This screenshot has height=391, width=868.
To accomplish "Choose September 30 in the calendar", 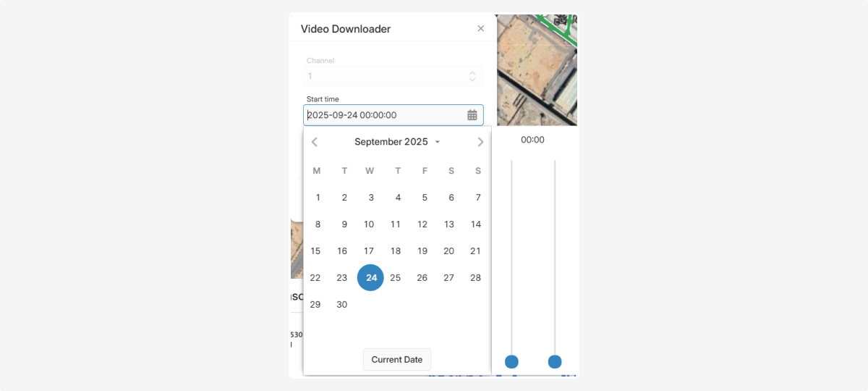I will [342, 305].
